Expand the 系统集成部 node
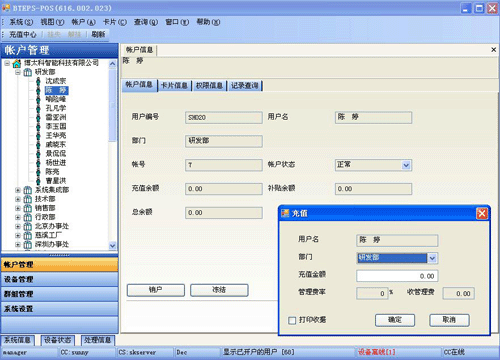 (x=18, y=190)
